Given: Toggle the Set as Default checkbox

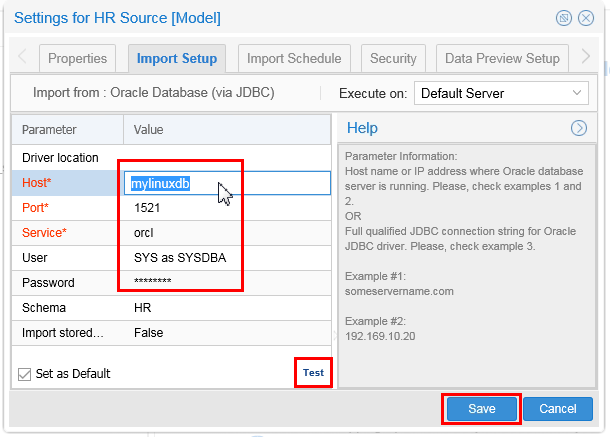Looking at the screenshot, I should pyautogui.click(x=25, y=374).
